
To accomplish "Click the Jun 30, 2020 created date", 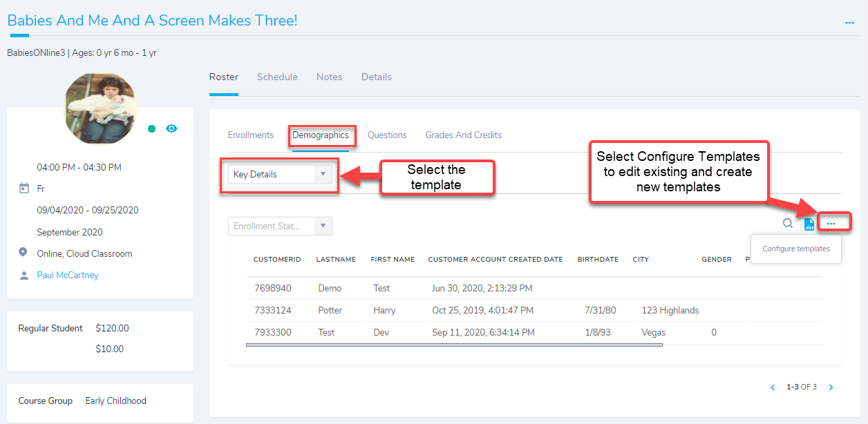I will pos(482,288).
